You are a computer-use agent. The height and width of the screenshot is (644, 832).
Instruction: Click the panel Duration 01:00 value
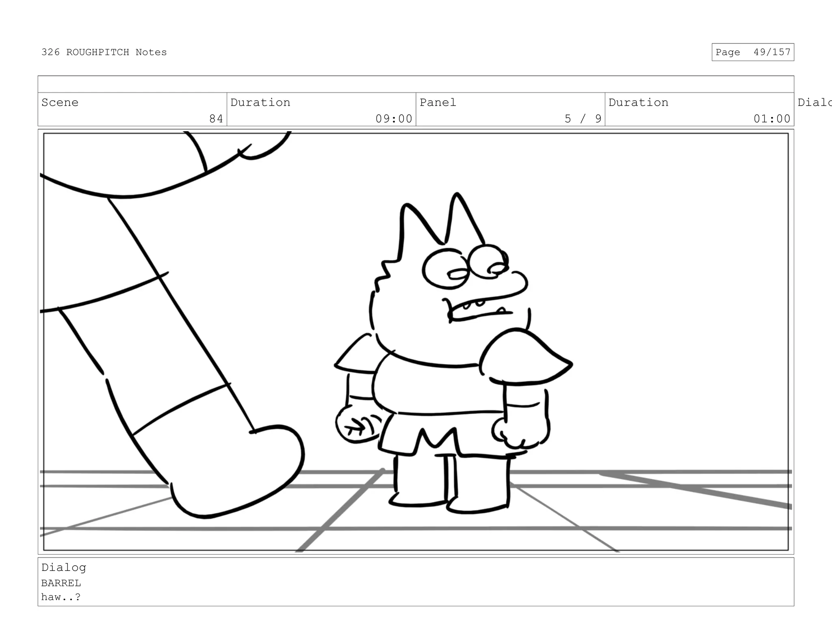coord(771,119)
